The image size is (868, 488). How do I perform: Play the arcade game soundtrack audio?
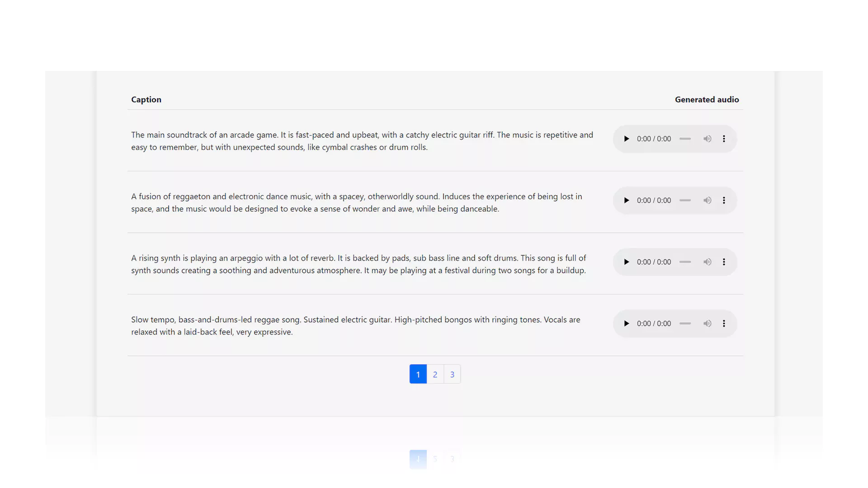coord(626,139)
